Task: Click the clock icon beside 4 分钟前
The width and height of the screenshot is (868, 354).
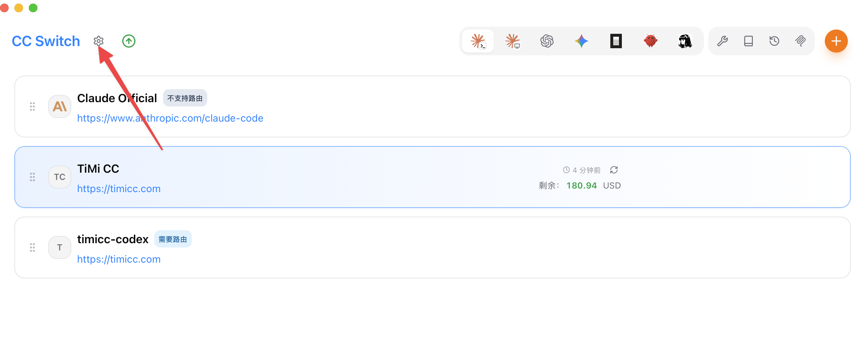Action: pos(566,170)
